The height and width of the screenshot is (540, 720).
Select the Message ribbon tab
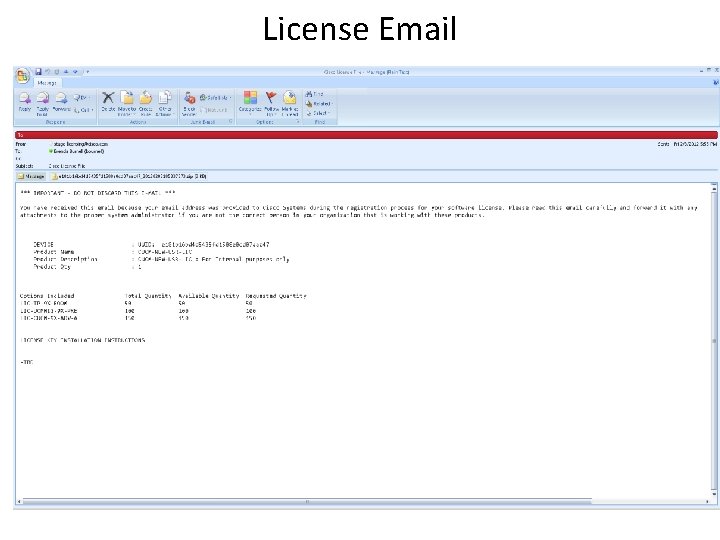(47, 83)
